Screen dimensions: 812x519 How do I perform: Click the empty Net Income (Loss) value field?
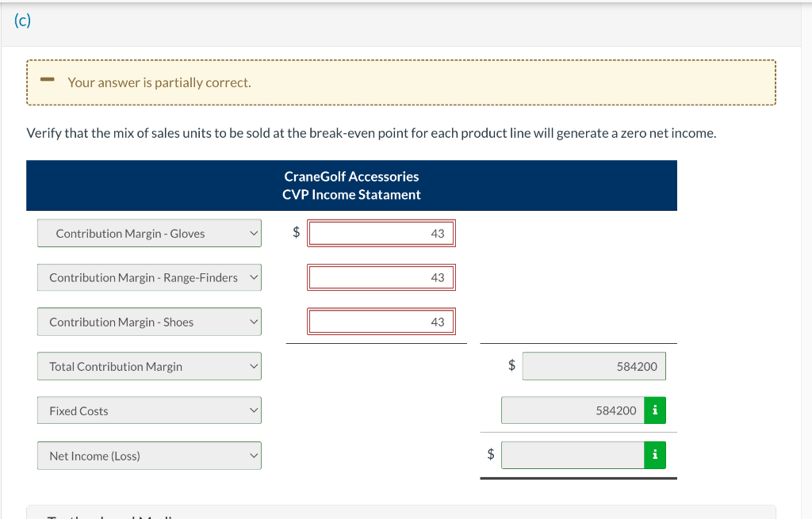[x=573, y=456]
